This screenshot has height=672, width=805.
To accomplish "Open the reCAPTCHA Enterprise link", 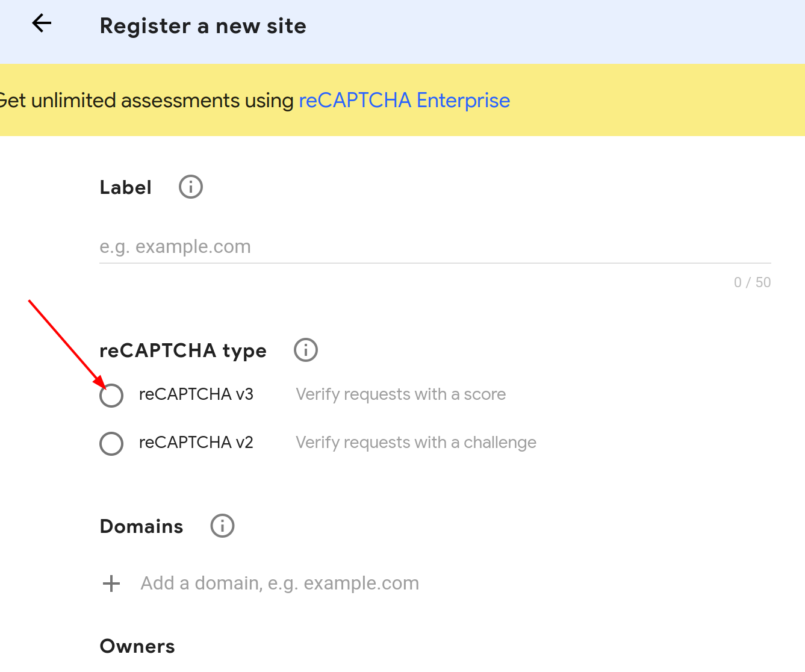I will [405, 100].
